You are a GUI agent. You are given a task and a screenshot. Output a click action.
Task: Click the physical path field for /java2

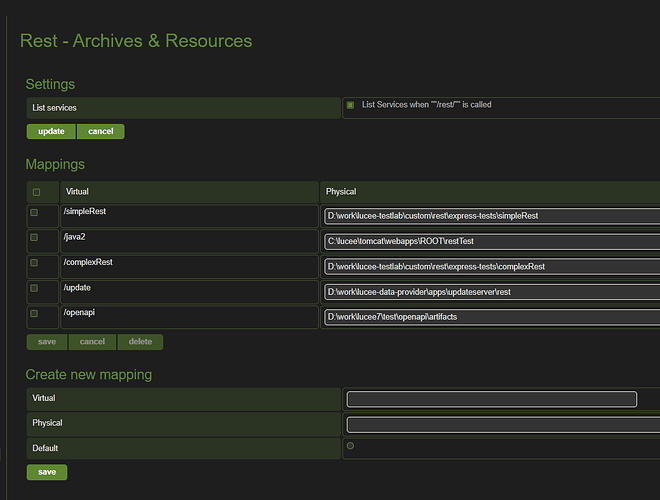491,241
